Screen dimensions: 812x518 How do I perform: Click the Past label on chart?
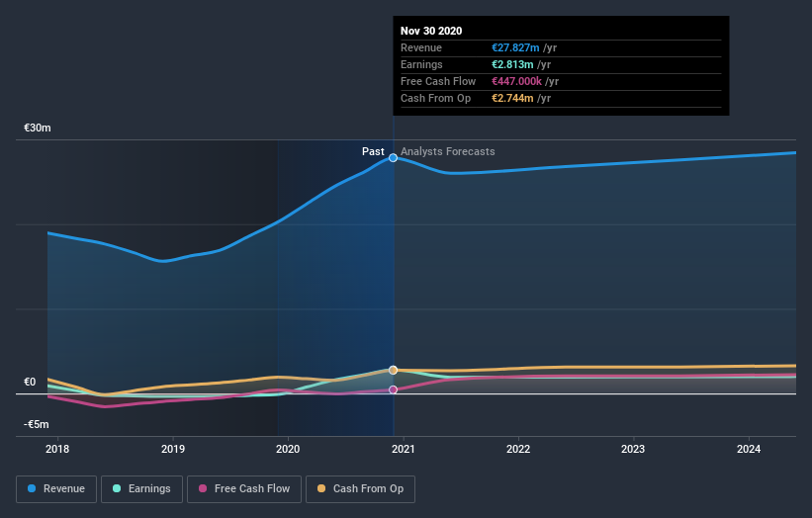point(373,151)
